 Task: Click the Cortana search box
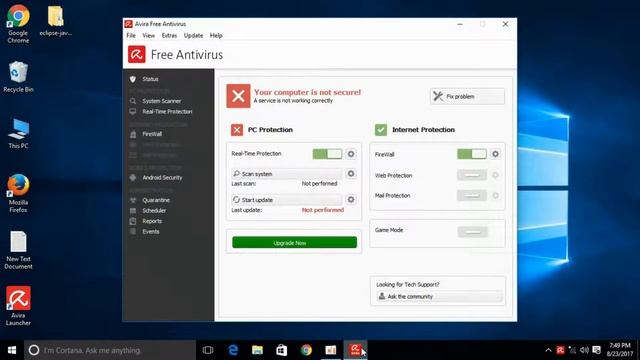point(110,350)
